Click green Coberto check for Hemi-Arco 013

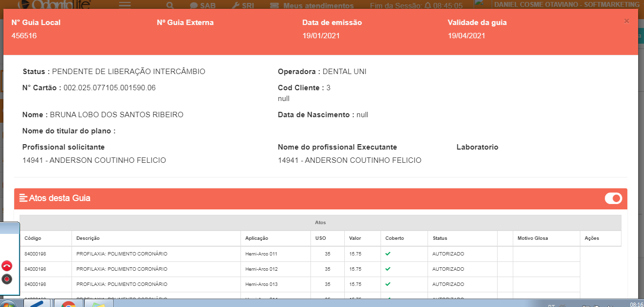[388, 284]
